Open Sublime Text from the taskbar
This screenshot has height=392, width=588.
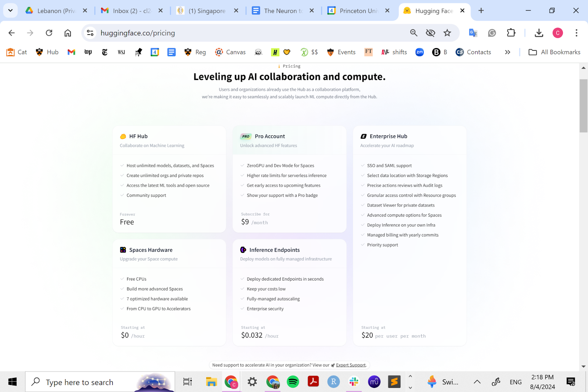pyautogui.click(x=394, y=382)
